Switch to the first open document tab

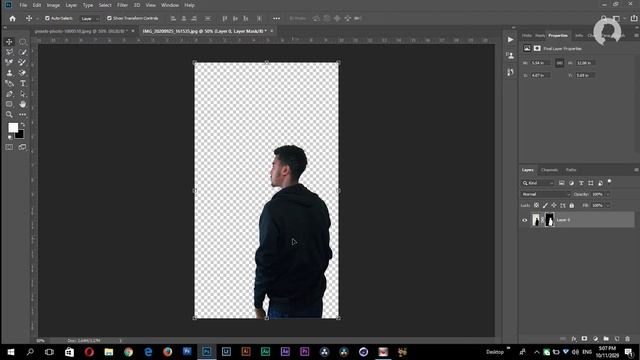(x=81, y=31)
